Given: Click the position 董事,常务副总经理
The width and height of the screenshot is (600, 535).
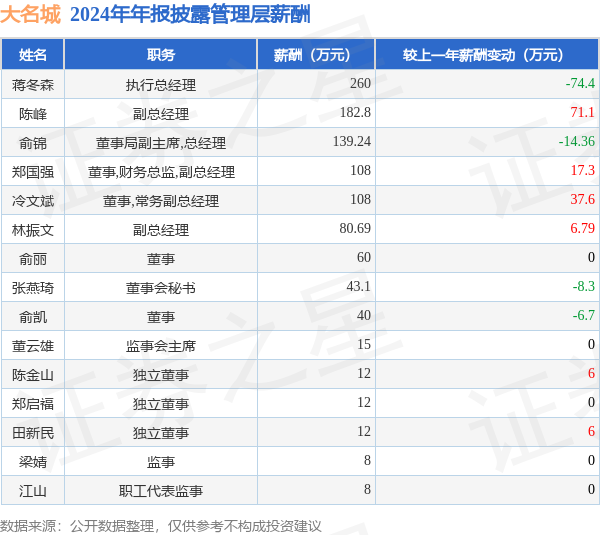Looking at the screenshot, I should pos(161,201).
